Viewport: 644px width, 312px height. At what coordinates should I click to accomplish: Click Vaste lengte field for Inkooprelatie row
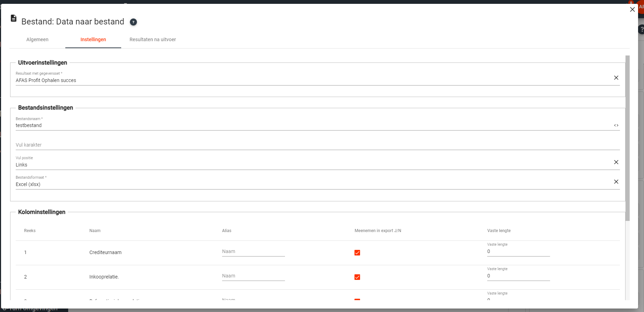(x=518, y=276)
